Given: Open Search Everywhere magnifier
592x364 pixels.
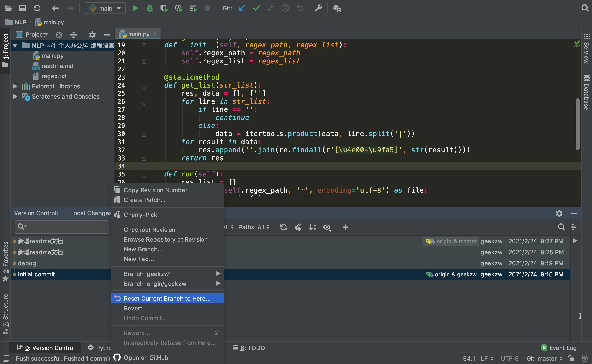Looking at the screenshot, I should (x=585, y=8).
